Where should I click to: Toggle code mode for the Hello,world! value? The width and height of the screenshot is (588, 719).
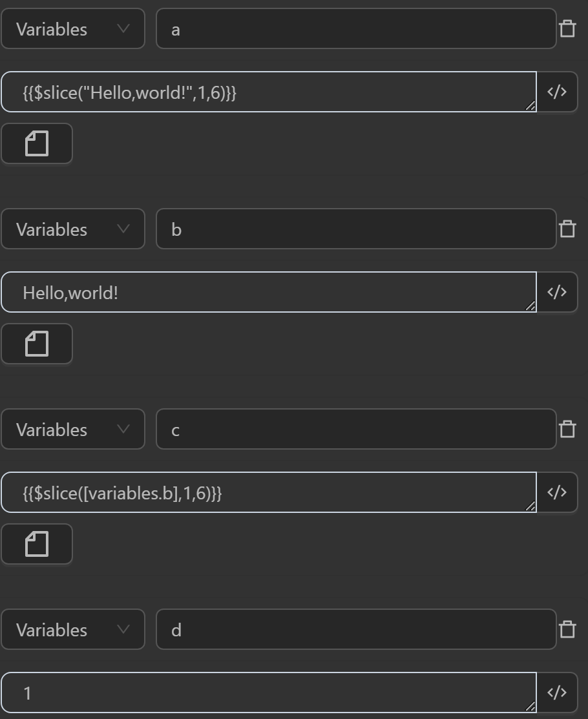(557, 292)
